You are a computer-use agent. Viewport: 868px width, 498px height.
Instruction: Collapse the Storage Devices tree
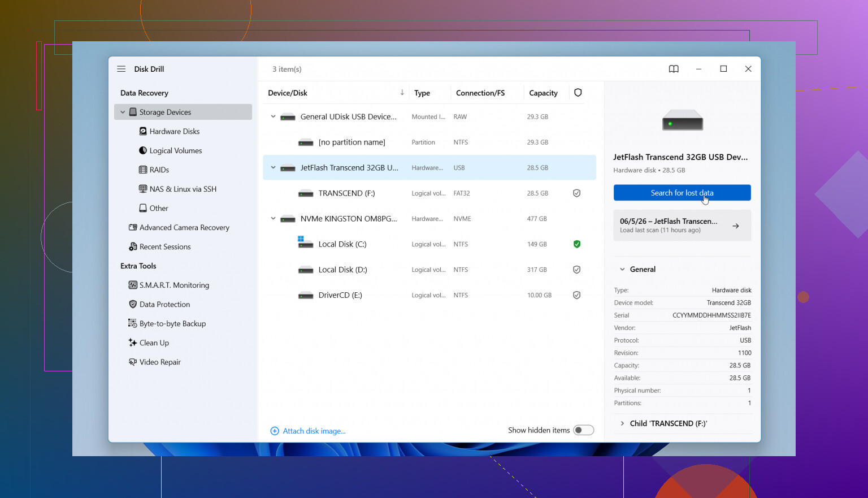[123, 112]
